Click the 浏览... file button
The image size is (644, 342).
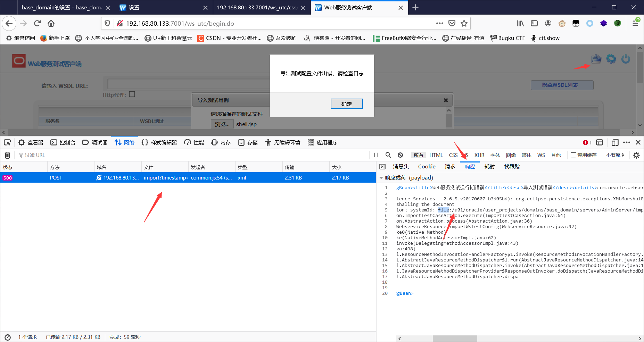click(x=222, y=124)
